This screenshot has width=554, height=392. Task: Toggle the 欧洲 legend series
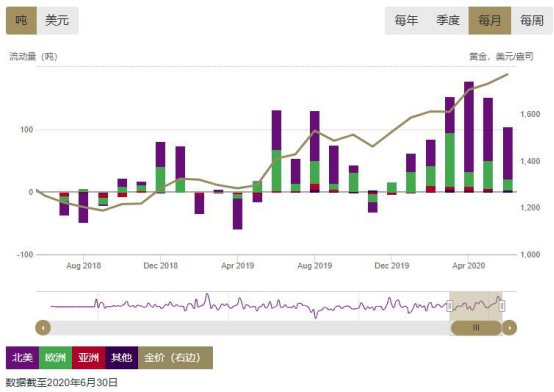tap(55, 358)
